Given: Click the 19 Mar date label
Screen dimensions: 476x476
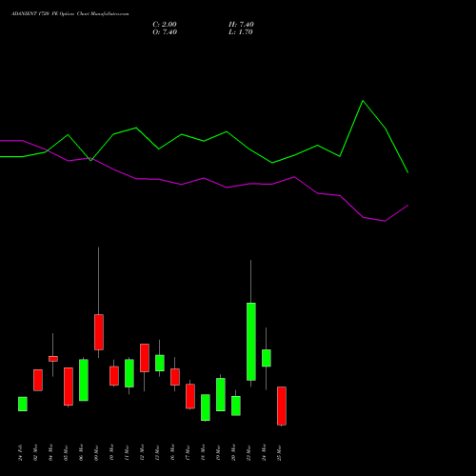Looking at the screenshot, I should click(x=218, y=452).
